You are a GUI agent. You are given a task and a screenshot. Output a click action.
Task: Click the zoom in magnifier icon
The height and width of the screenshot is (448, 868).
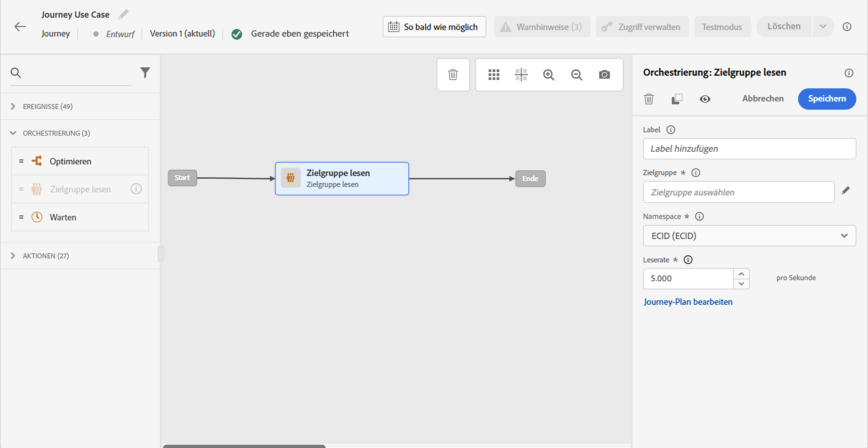click(x=549, y=74)
